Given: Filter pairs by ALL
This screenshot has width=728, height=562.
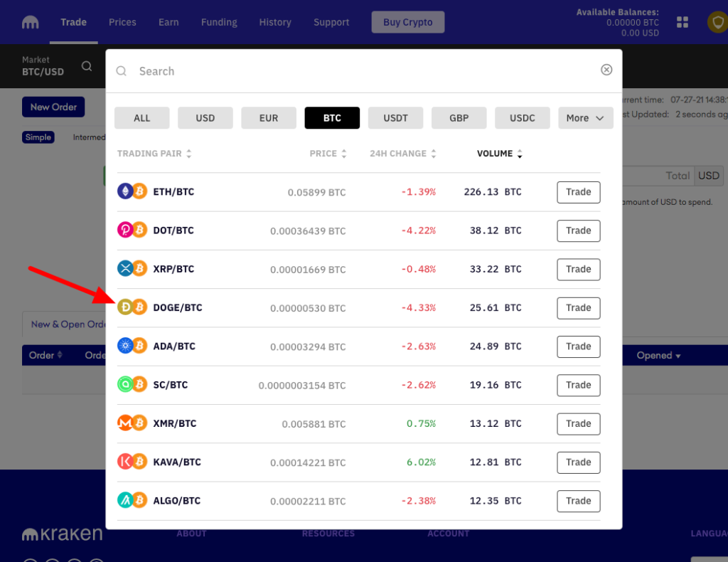Looking at the screenshot, I should [141, 118].
